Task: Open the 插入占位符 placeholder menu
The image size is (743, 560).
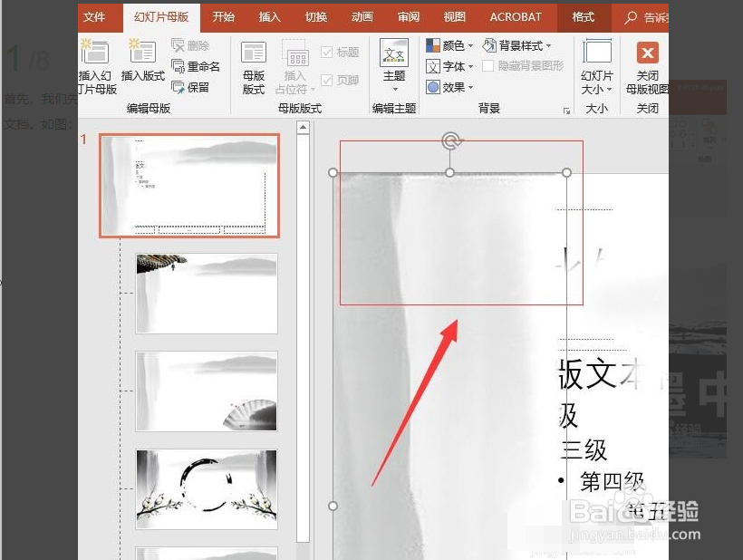Action: click(x=294, y=67)
